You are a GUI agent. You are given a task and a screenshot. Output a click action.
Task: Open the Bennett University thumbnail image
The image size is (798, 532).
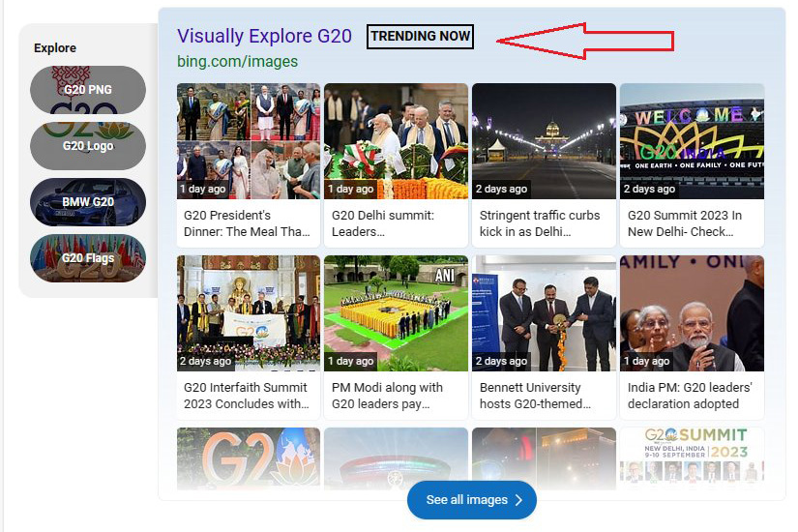point(544,313)
